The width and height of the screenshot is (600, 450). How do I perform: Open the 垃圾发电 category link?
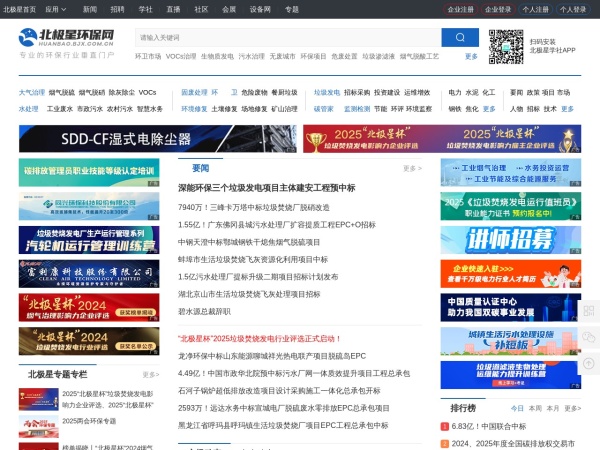[327, 92]
